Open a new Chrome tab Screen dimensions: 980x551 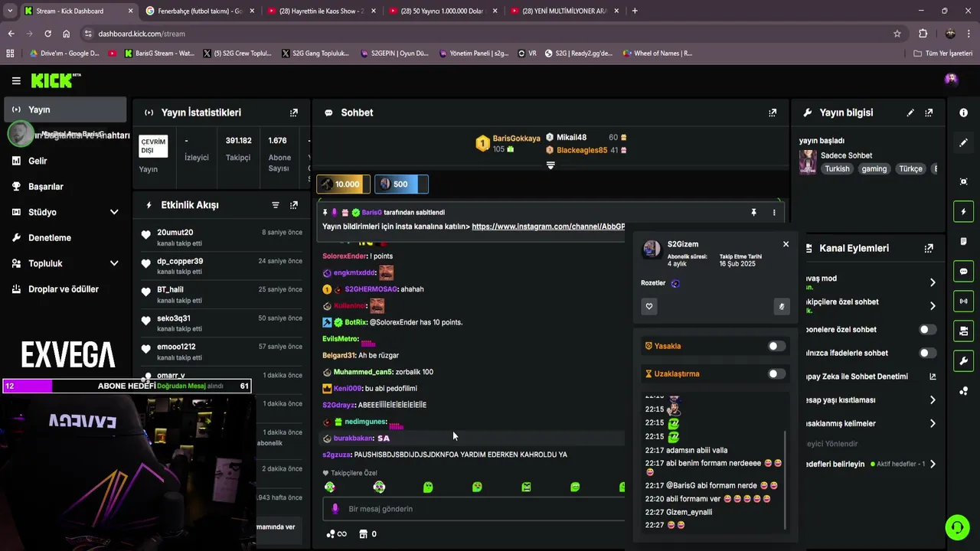coord(635,11)
